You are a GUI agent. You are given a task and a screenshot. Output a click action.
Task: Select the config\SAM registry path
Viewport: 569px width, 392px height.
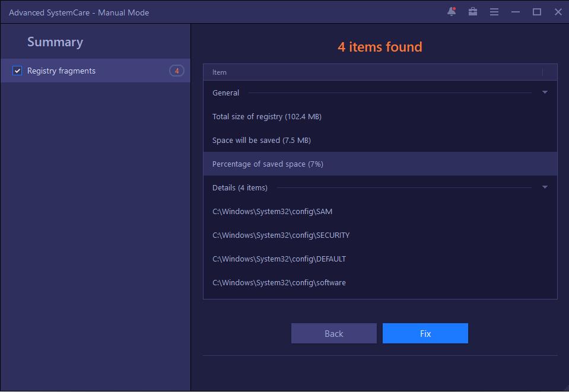[x=380, y=211]
